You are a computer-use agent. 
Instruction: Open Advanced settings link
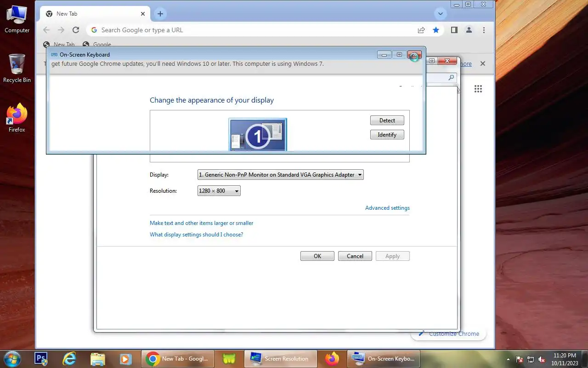[x=387, y=208]
